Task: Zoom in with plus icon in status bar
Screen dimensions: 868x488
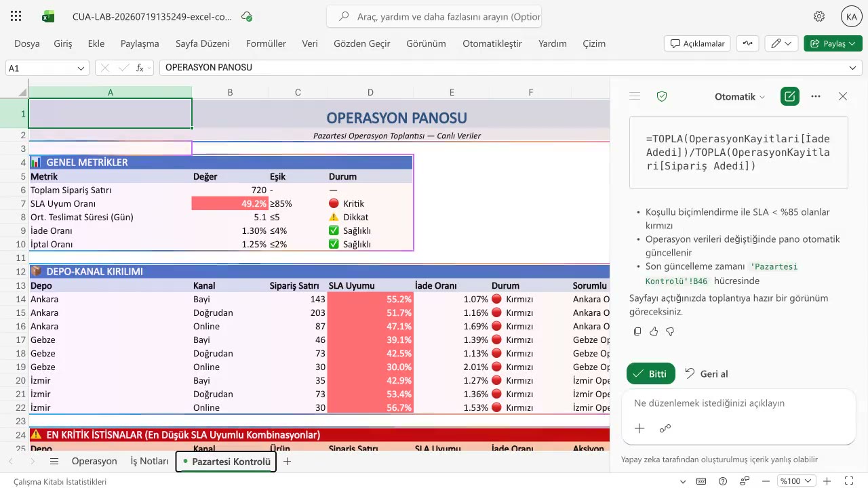Action: click(x=827, y=481)
